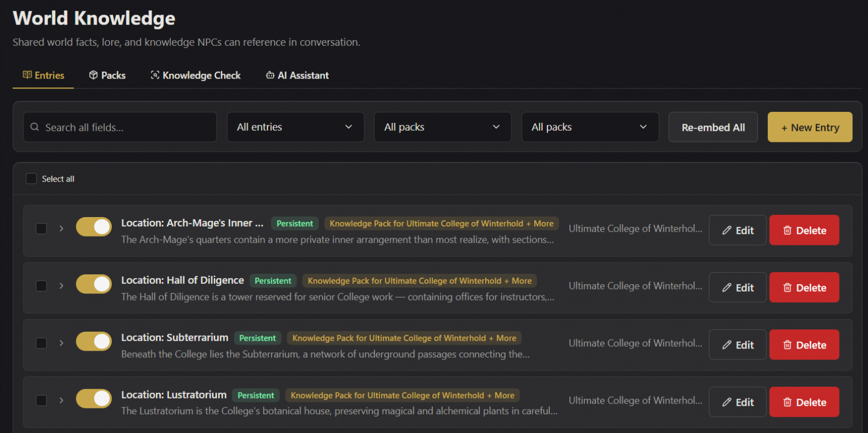Click the cube icon on Packs tab

pos(93,75)
